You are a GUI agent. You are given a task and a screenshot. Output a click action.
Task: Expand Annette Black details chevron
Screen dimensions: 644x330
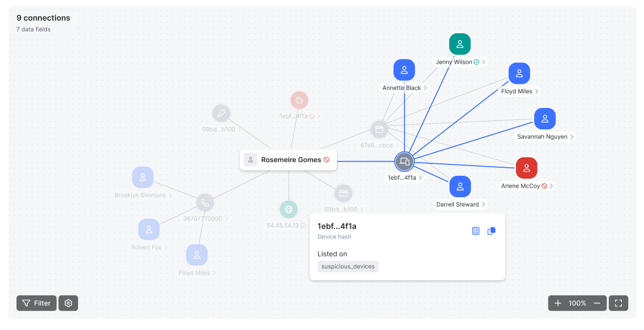(425, 88)
